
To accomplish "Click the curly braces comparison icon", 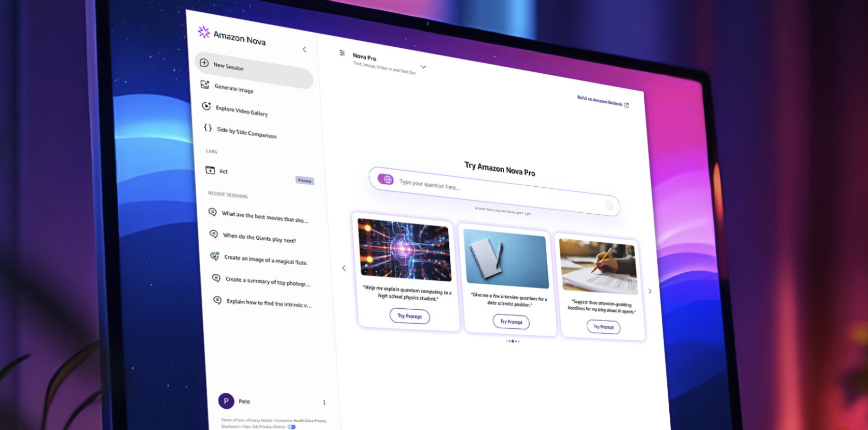I will tap(208, 128).
